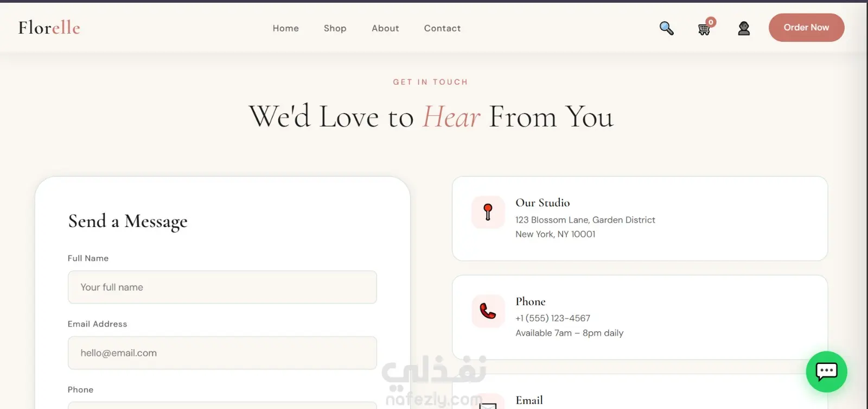Click the red telephone icon
The width and height of the screenshot is (868, 409).
pos(488,311)
